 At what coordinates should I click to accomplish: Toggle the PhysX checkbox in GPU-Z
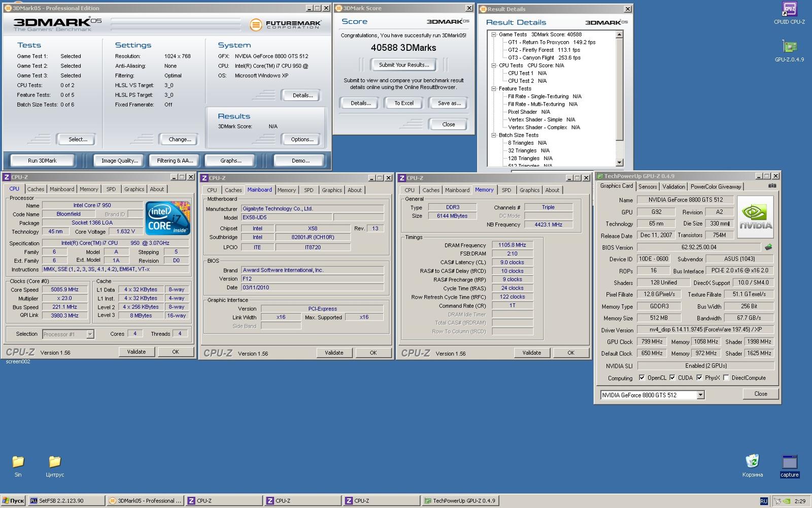[699, 377]
